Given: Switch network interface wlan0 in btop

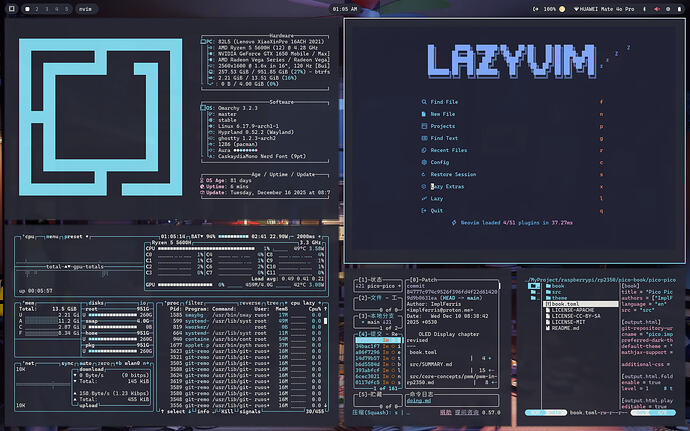Looking at the screenshot, I should [x=131, y=364].
